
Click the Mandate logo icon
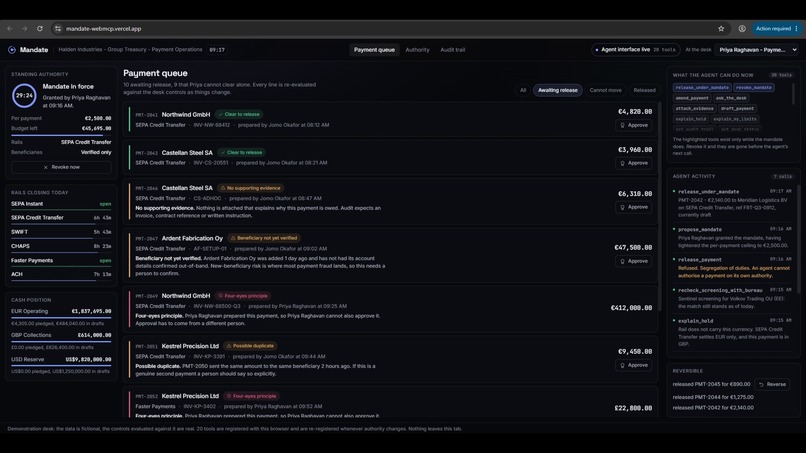(x=12, y=50)
